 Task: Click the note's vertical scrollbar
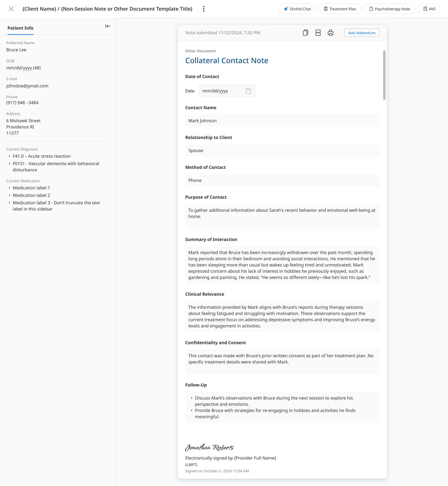click(384, 75)
